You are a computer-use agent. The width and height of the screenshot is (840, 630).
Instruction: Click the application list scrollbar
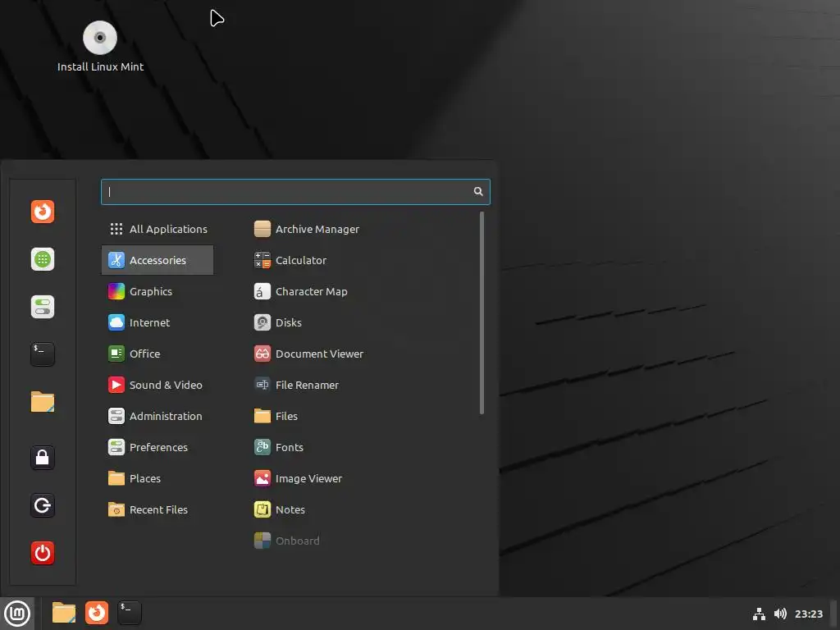pos(482,313)
